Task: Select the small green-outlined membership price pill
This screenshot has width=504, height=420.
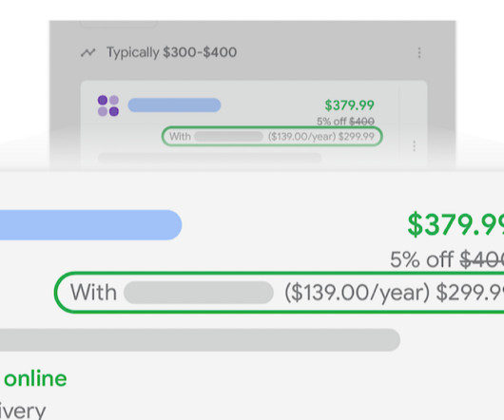Action: tap(272, 136)
